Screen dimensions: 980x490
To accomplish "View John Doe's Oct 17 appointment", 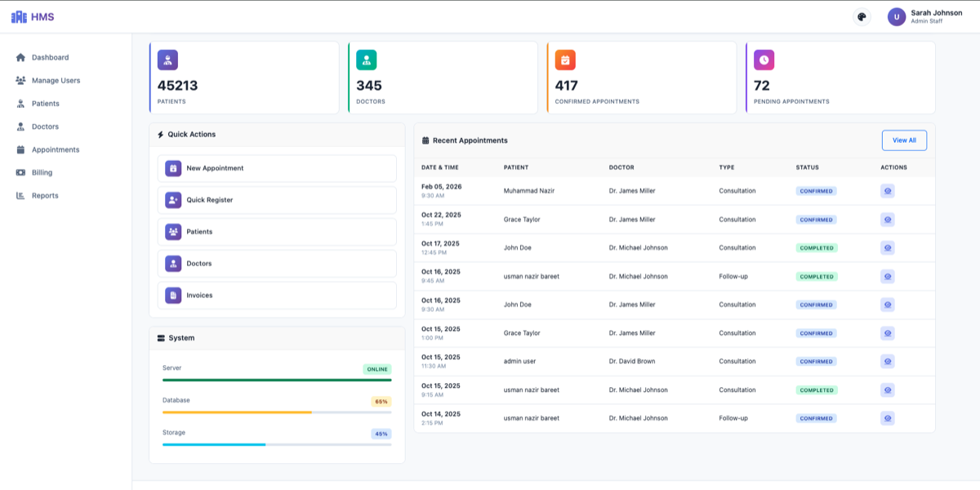I will [x=888, y=247].
